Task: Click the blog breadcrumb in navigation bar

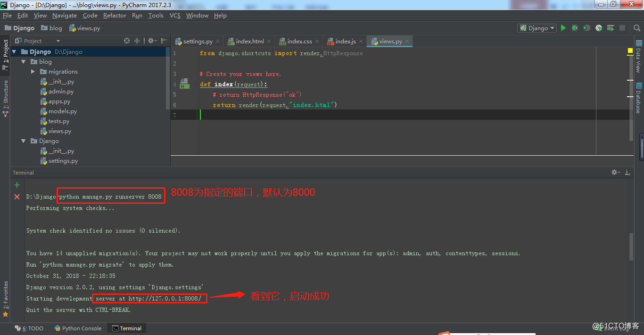Action: click(52, 28)
